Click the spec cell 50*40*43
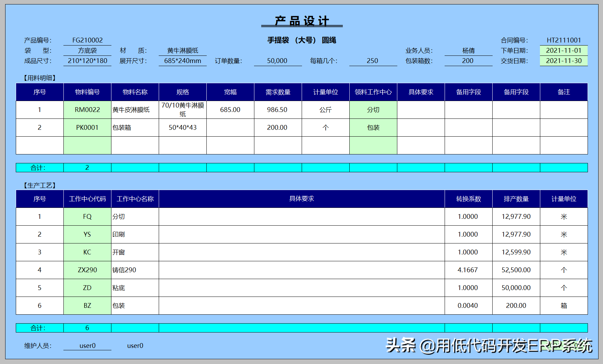 point(183,128)
